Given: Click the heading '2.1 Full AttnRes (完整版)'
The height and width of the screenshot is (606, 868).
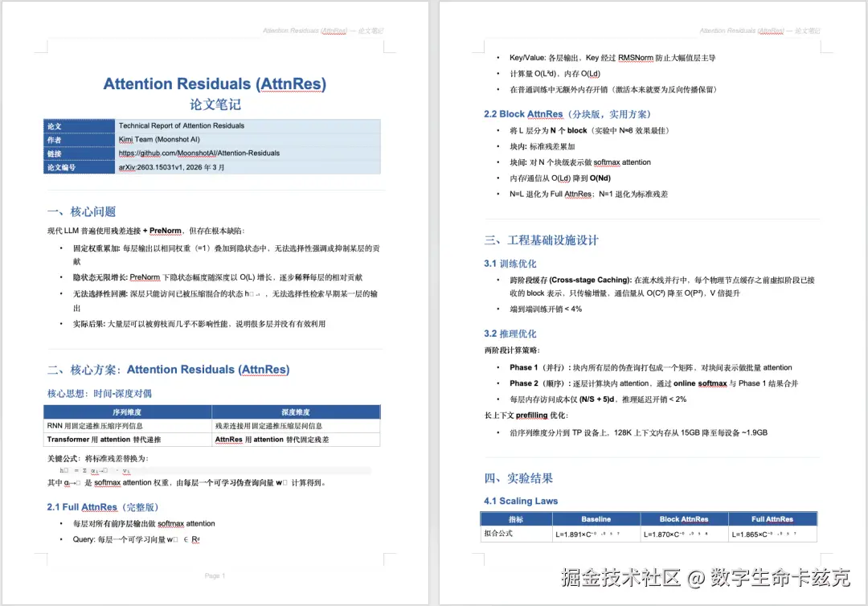Looking at the screenshot, I should tap(103, 507).
